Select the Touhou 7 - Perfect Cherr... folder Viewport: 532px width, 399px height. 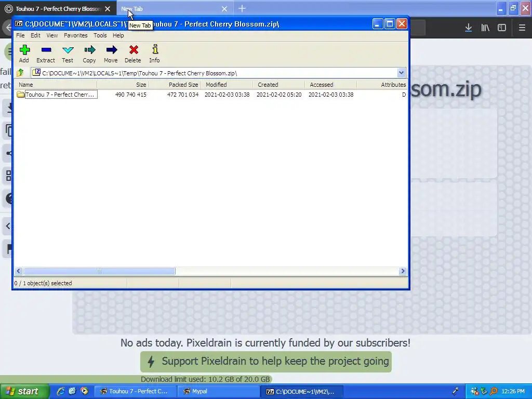coord(57,95)
